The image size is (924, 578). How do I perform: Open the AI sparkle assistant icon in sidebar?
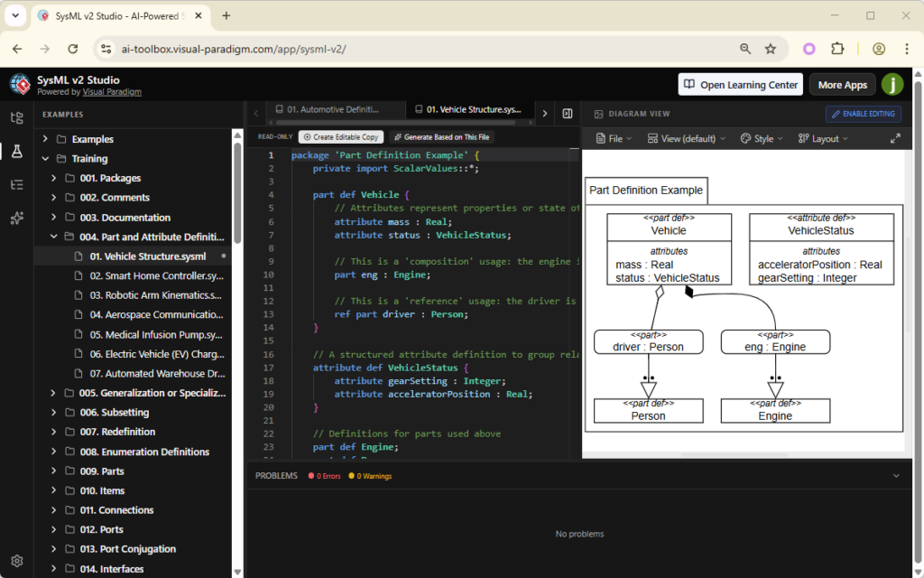(x=17, y=219)
